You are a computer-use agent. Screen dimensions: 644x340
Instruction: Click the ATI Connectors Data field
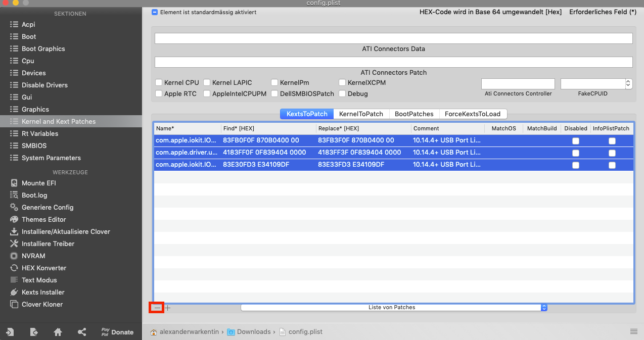(394, 38)
